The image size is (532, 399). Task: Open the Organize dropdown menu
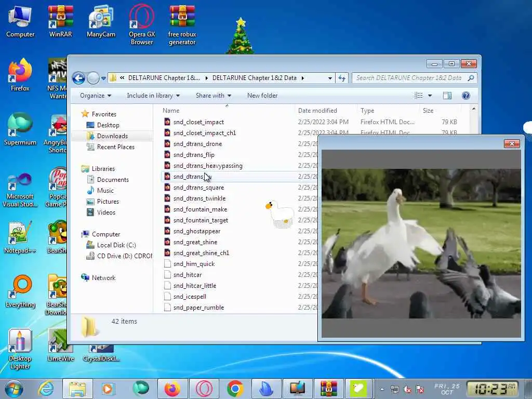(x=96, y=96)
